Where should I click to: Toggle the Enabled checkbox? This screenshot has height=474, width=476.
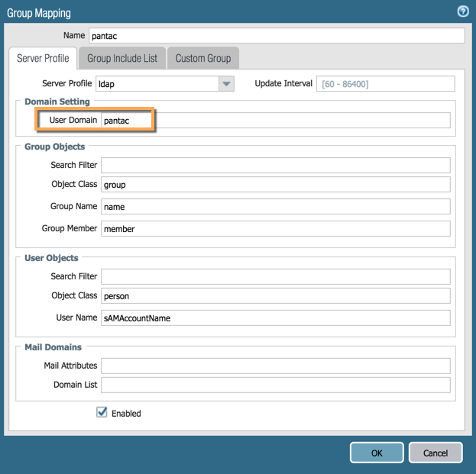click(x=102, y=412)
